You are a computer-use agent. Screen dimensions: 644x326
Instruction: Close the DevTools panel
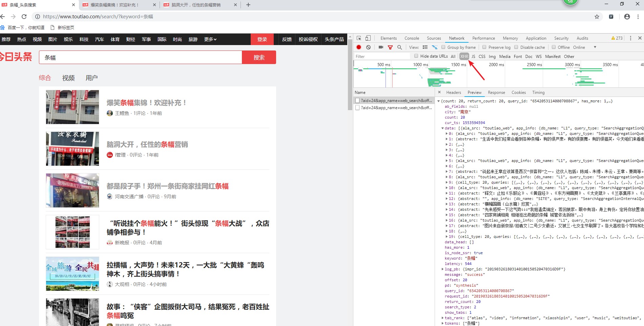coord(640,38)
